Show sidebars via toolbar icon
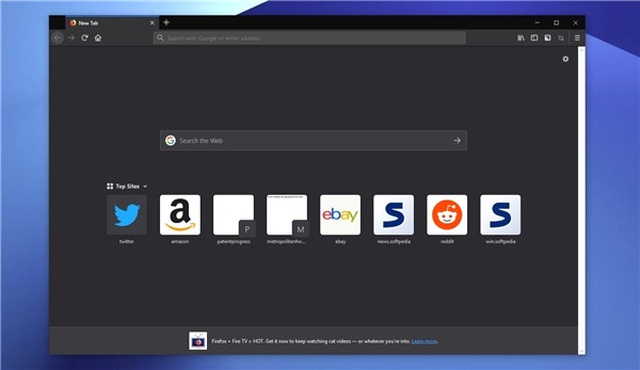Image resolution: width=640 pixels, height=370 pixels. pos(534,38)
